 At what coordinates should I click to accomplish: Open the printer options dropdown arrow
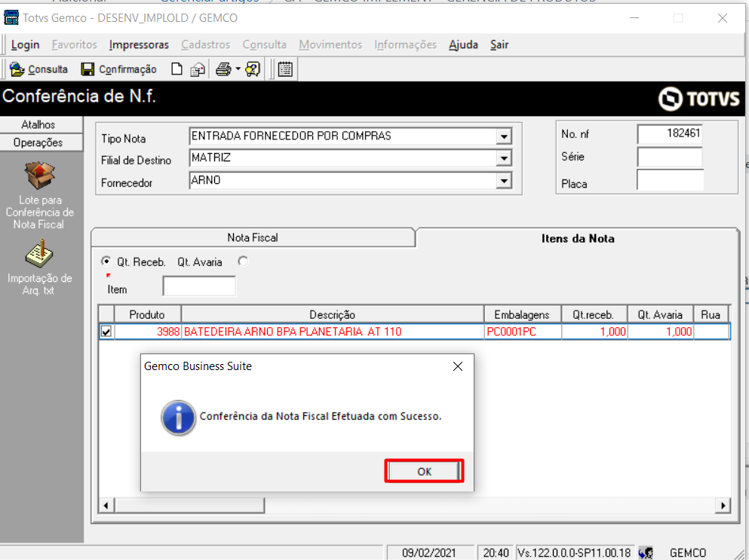click(x=238, y=69)
